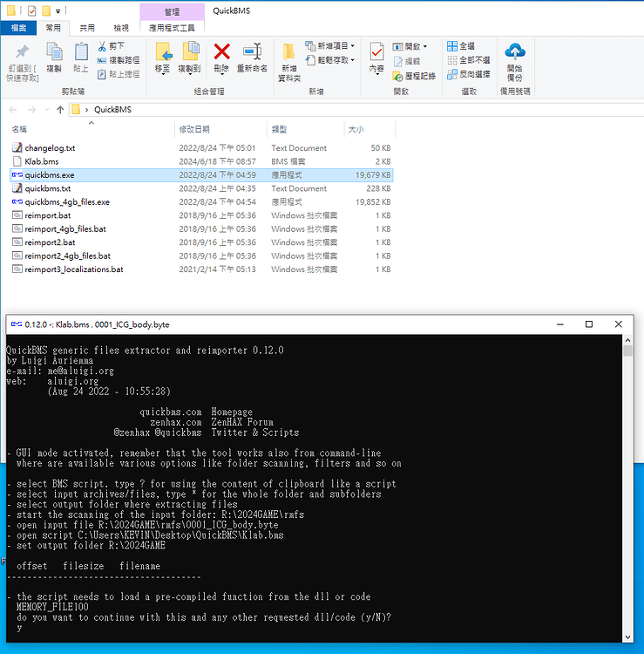Viewport: 644px width, 654px height.
Task: Expand the Open button dropdown arrow
Action: click(x=425, y=46)
